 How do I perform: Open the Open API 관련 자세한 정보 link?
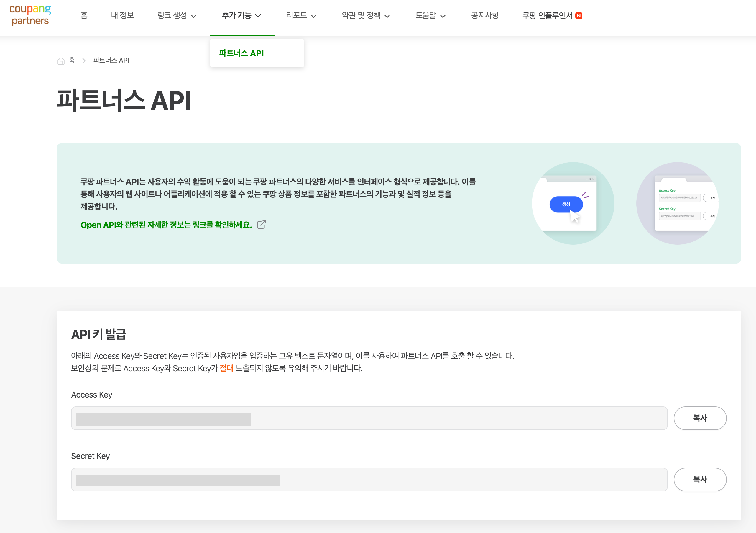point(166,225)
